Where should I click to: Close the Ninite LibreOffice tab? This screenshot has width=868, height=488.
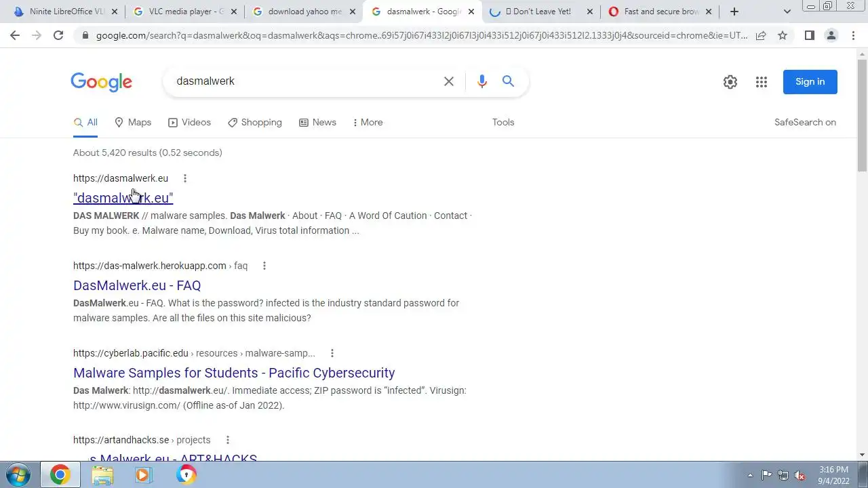click(114, 12)
